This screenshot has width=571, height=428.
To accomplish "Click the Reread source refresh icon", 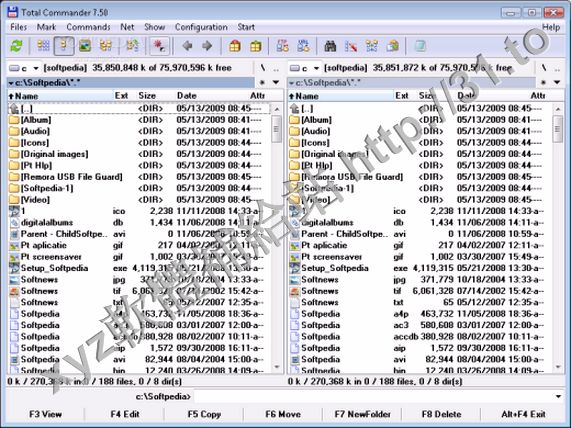I will pyautogui.click(x=16, y=46).
